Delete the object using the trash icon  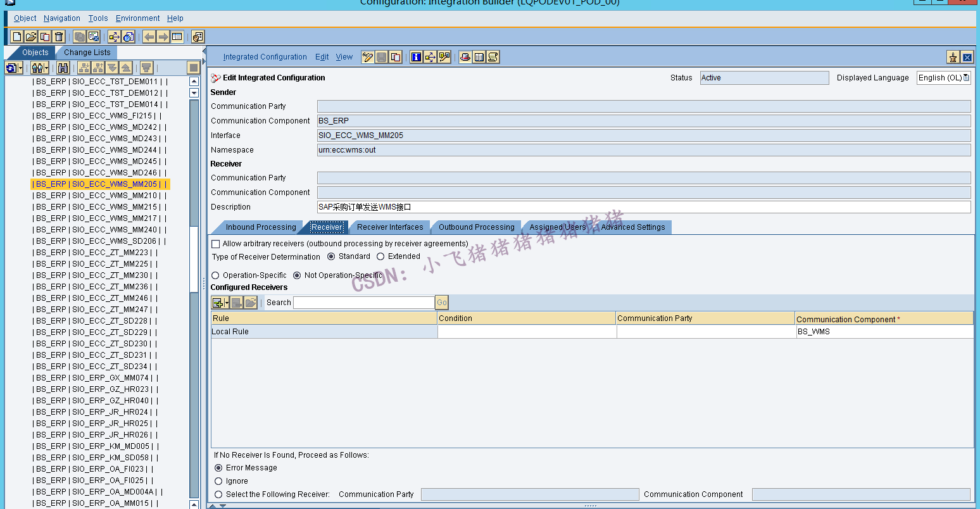tap(58, 37)
